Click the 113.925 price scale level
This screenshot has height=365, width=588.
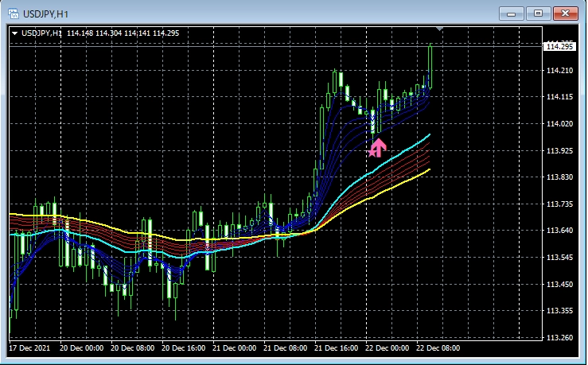(560, 151)
